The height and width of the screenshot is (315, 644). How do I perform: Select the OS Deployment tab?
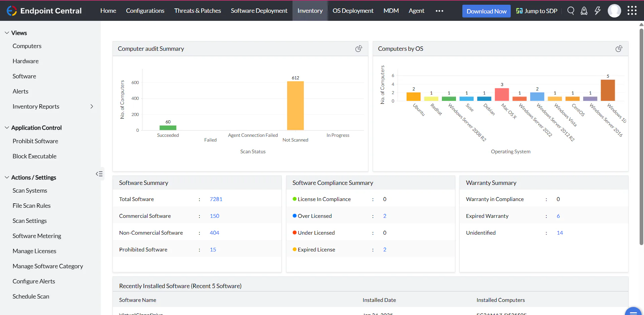point(353,11)
